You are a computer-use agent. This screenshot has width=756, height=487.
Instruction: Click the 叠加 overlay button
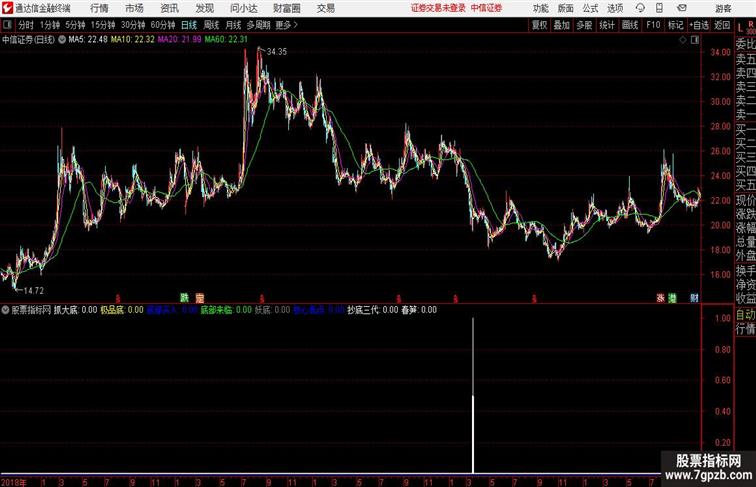pyautogui.click(x=562, y=25)
